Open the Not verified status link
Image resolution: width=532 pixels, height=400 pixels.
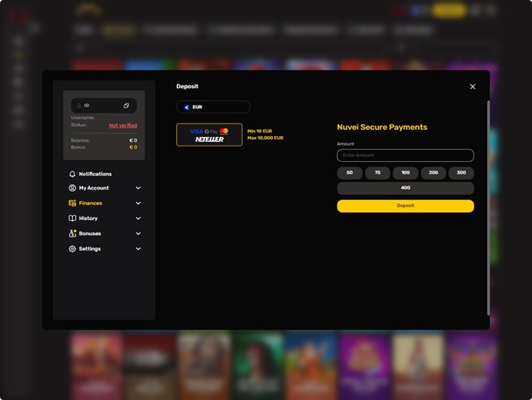click(x=123, y=125)
